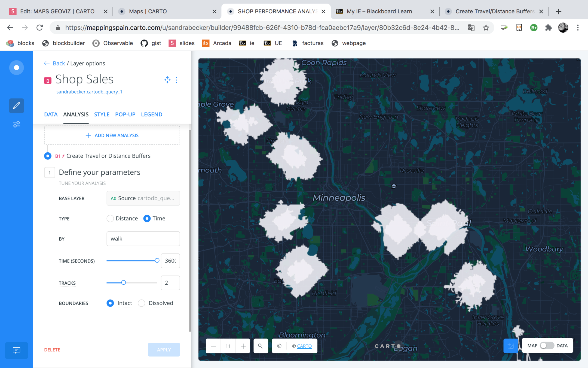Switch to the STYLE tab

click(x=102, y=114)
